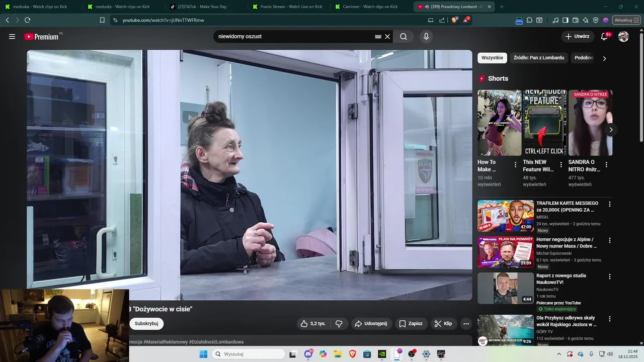Share video via Udostępnij
The width and height of the screenshot is (644, 362).
pos(371,324)
